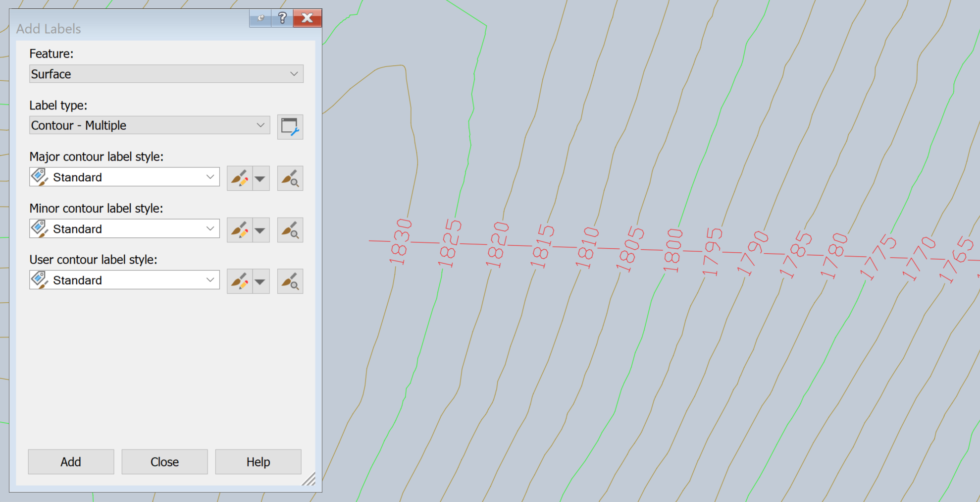Image resolution: width=980 pixels, height=502 pixels.
Task: Open the Label Style Composer dialog icon
Action: [x=290, y=126]
